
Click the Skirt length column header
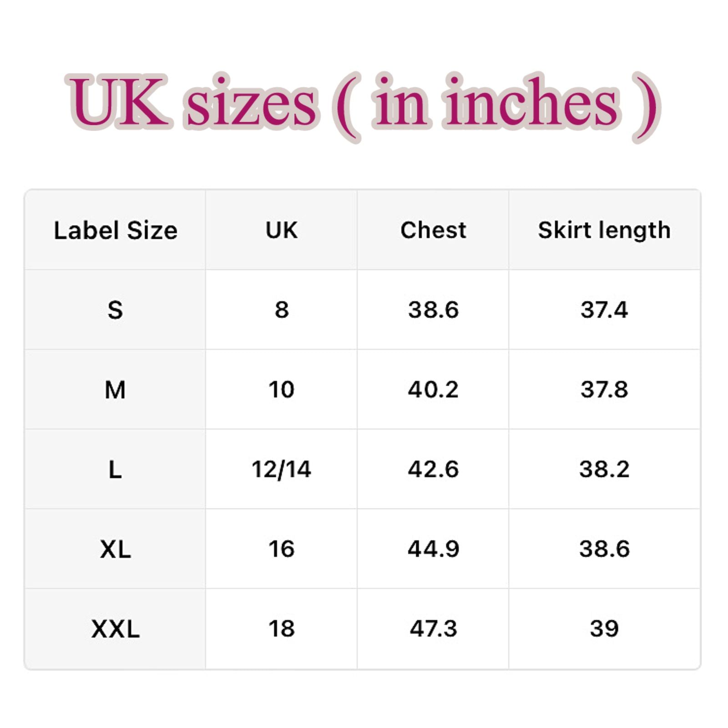[604, 230]
